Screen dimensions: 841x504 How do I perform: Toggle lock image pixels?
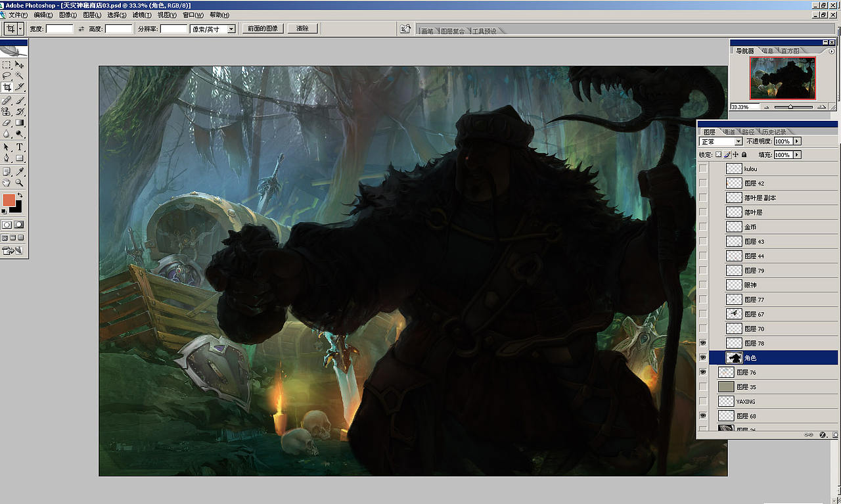coord(727,154)
